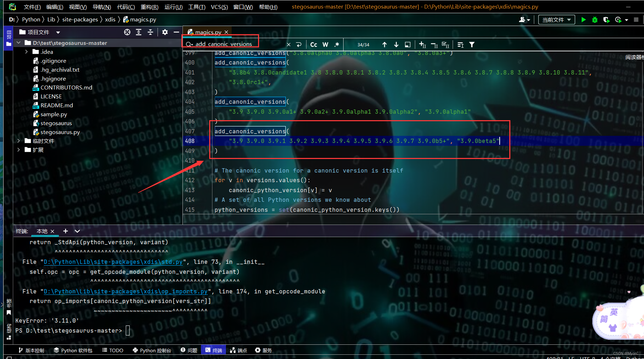
Task: Add selection for the next occurrence
Action: click(423, 45)
